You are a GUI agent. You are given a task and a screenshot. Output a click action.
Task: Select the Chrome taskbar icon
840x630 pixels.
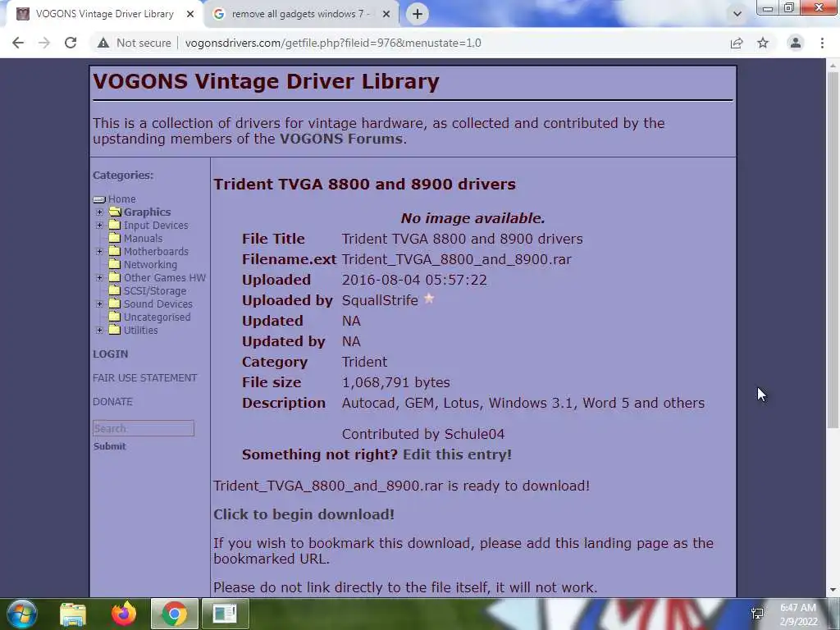tap(174, 614)
